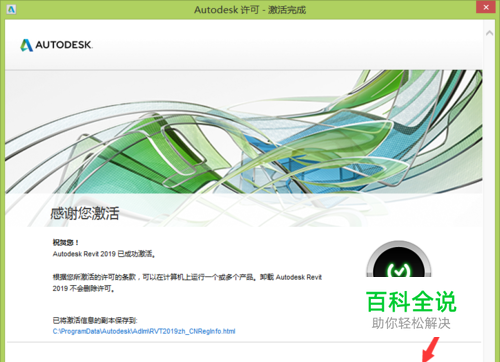Click the Autodesk 'A' logo mark
This screenshot has width=500, height=362.
[x=27, y=45]
